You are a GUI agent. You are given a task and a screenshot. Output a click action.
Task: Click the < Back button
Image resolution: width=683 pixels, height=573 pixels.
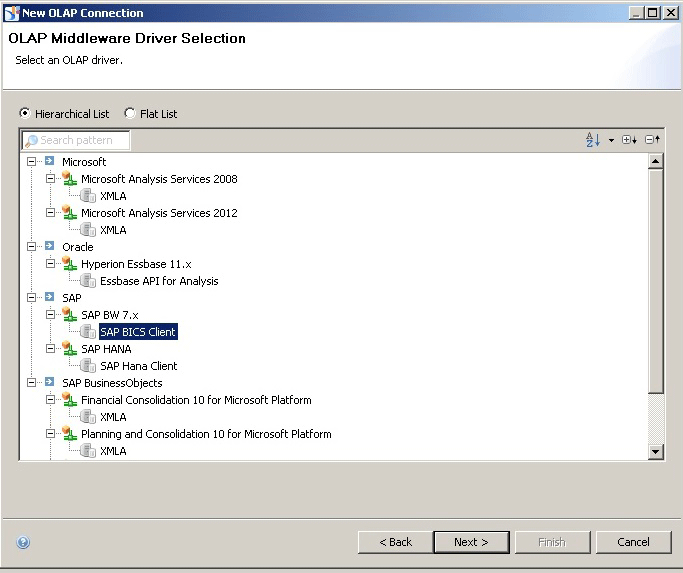pos(395,542)
